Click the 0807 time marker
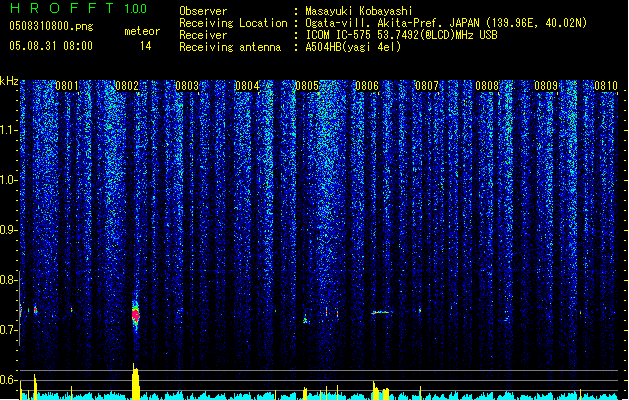Viewport: 629px width, 400px height. click(427, 86)
